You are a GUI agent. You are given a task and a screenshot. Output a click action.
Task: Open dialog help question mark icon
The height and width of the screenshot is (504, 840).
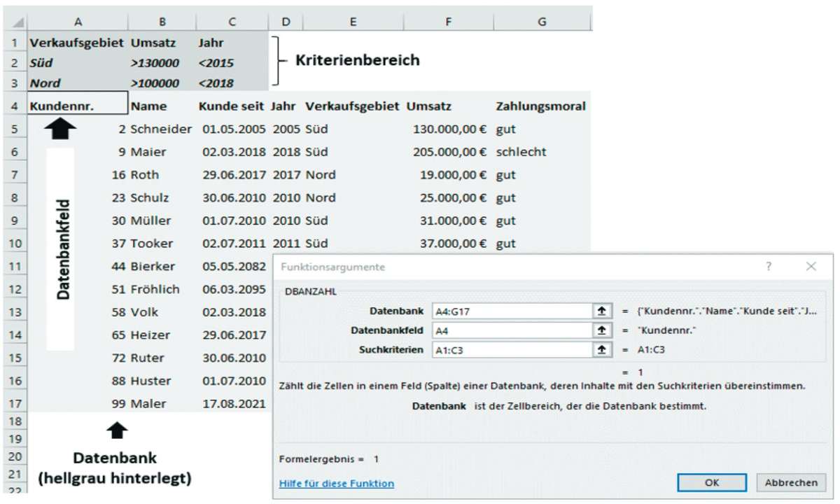[769, 267]
